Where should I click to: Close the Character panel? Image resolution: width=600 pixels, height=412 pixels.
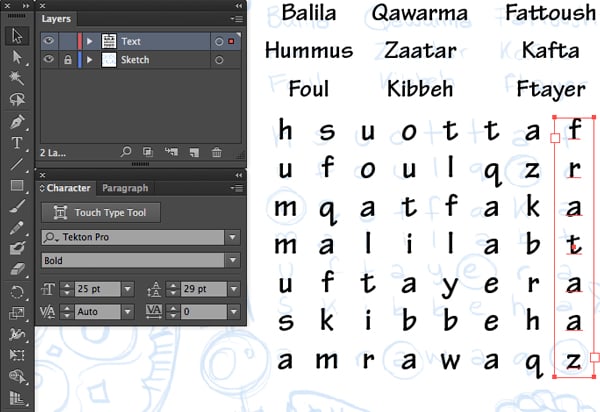click(42, 175)
